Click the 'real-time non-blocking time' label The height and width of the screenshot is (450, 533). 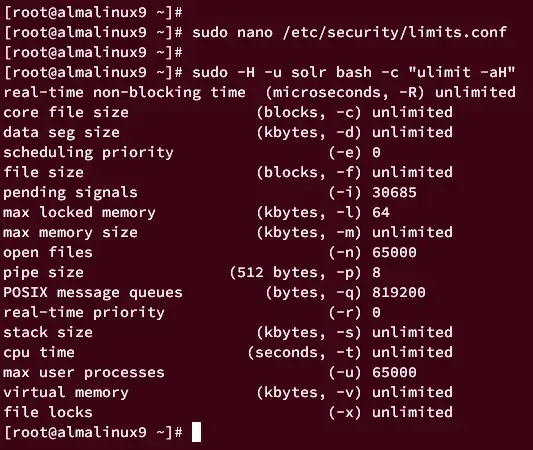(124, 92)
